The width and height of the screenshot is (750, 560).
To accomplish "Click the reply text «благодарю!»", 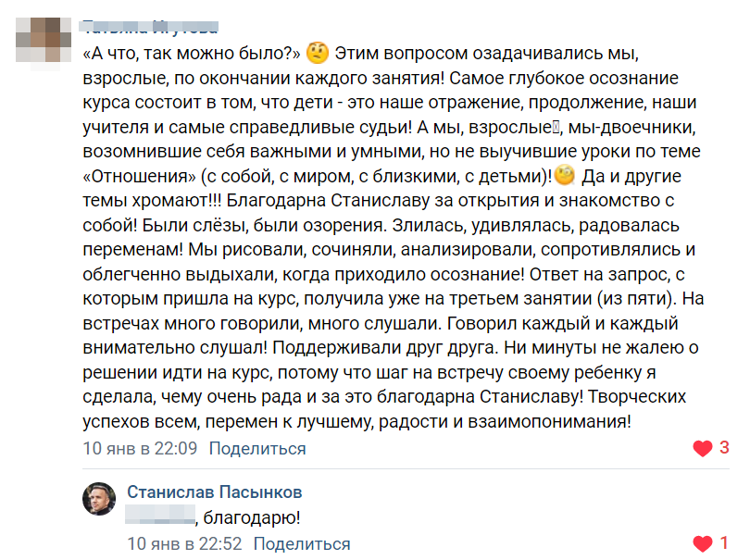I will coord(252,518).
